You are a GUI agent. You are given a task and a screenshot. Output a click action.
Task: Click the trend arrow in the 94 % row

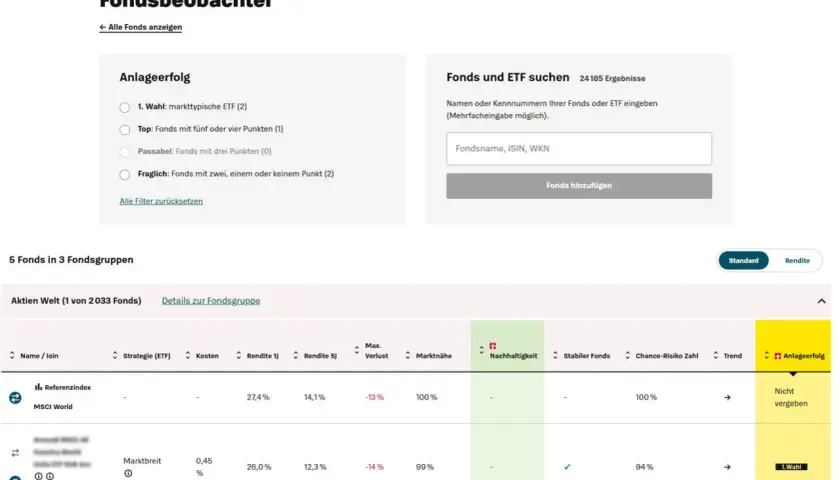[727, 467]
